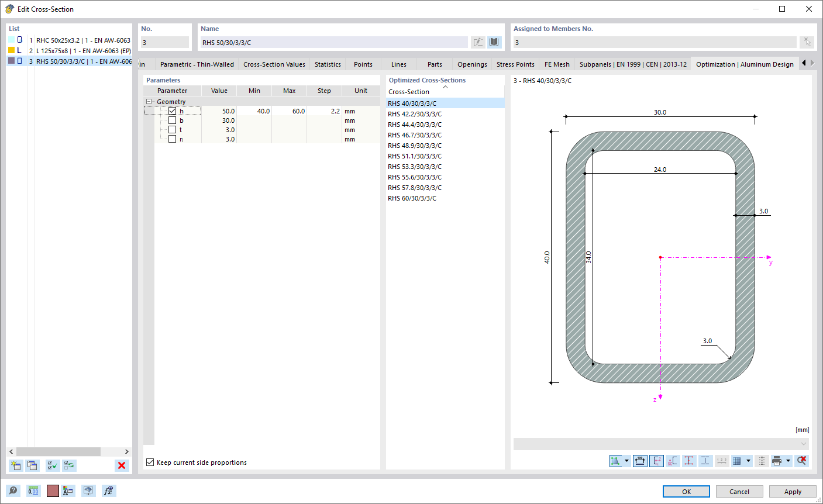Switch to the Cross-Section Values tab

[274, 64]
